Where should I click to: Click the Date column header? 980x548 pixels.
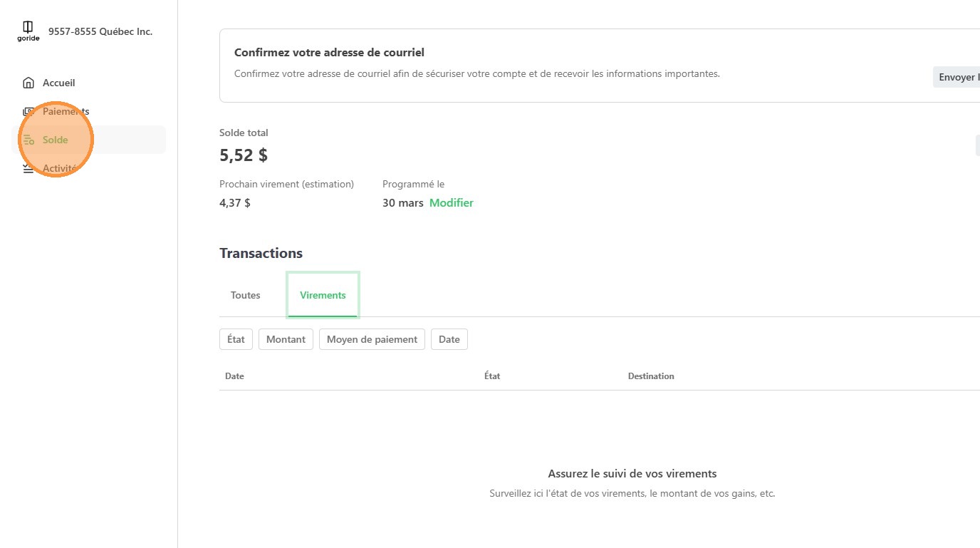click(234, 376)
